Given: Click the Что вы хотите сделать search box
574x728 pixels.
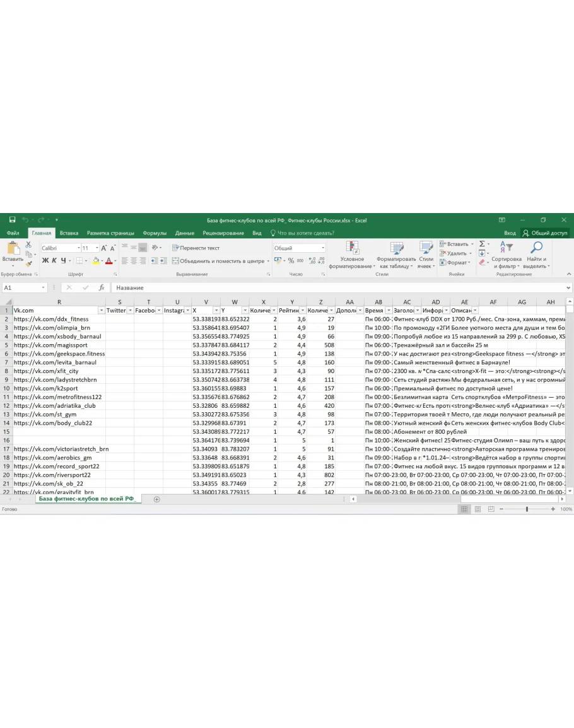Looking at the screenshot, I should pos(302,233).
